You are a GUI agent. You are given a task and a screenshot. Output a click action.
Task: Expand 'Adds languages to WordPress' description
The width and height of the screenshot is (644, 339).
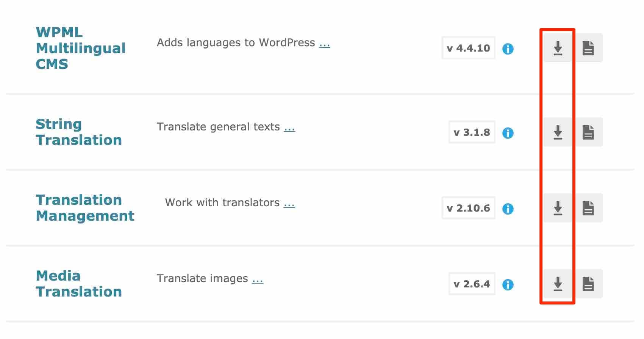pyautogui.click(x=325, y=44)
